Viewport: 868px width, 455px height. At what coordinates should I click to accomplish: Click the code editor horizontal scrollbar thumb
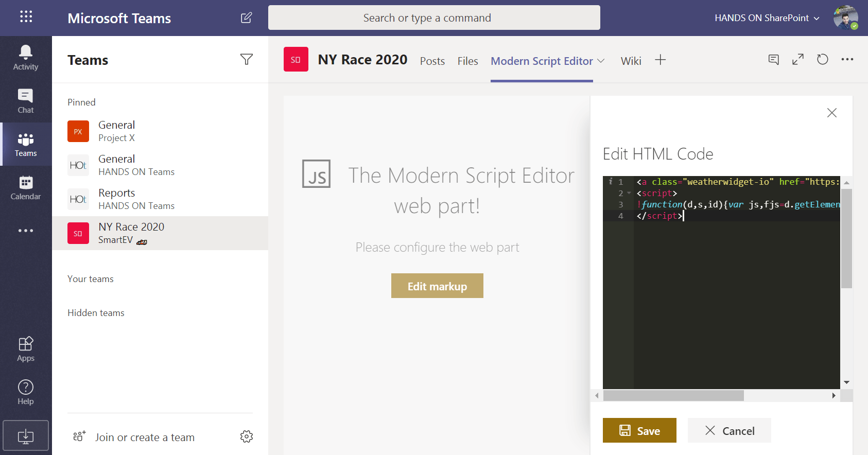click(x=673, y=395)
